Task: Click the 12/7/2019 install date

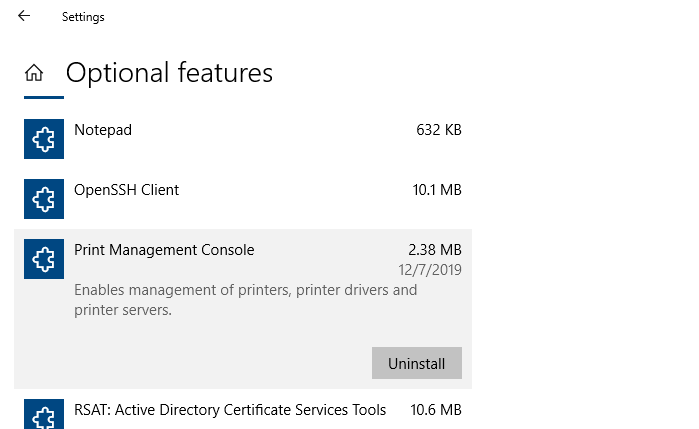Action: [430, 270]
